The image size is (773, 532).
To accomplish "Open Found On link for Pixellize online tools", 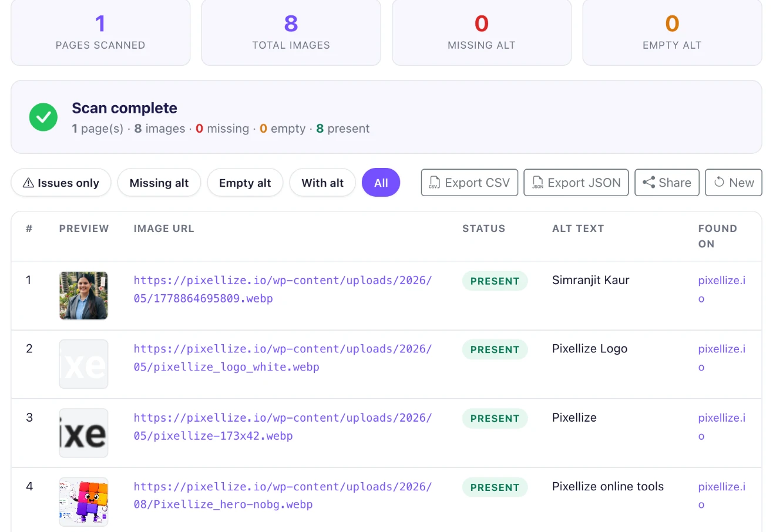I will 722,496.
